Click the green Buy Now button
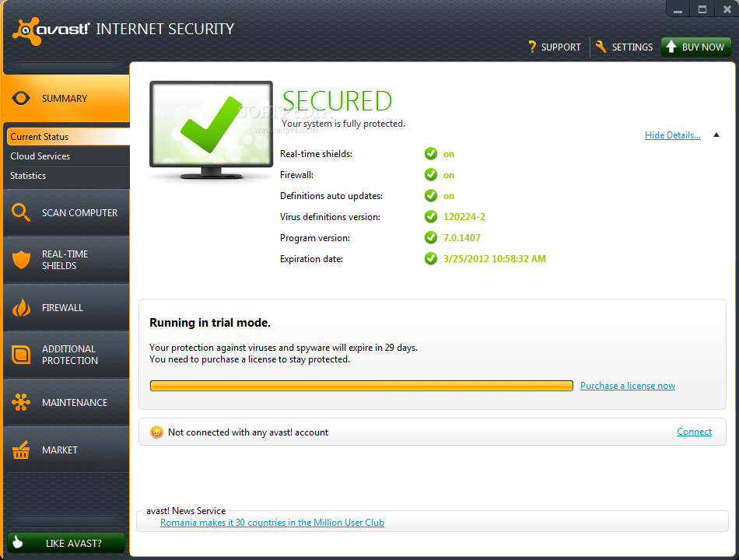 click(x=696, y=47)
